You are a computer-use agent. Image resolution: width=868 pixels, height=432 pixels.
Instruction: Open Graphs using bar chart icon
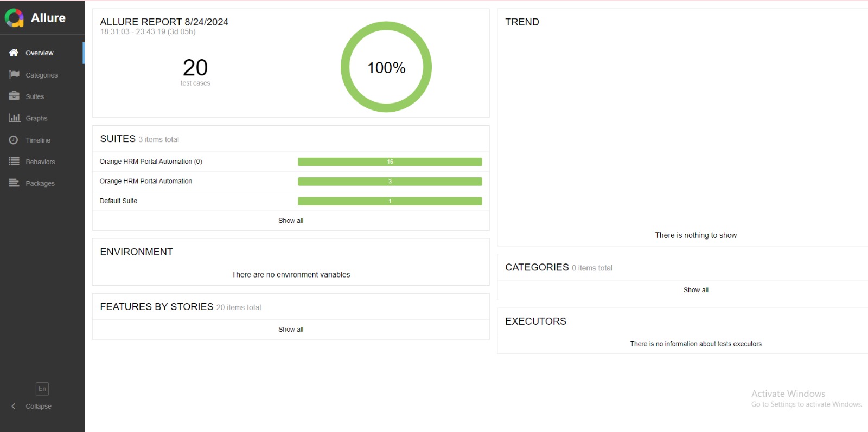(x=14, y=118)
